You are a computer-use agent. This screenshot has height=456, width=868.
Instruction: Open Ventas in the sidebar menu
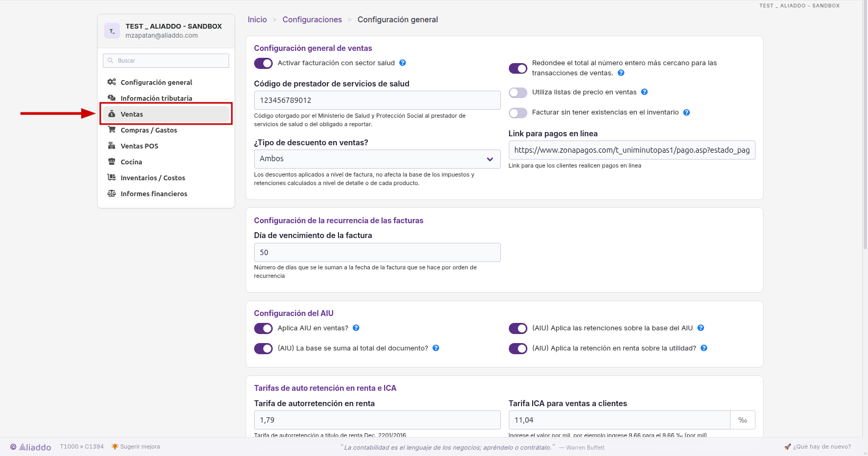[x=166, y=114]
